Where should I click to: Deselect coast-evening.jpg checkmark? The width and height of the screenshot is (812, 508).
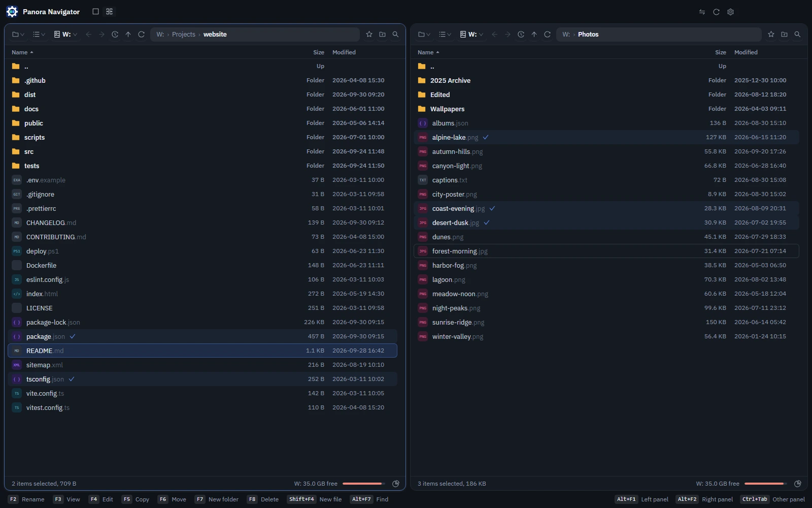pos(492,208)
